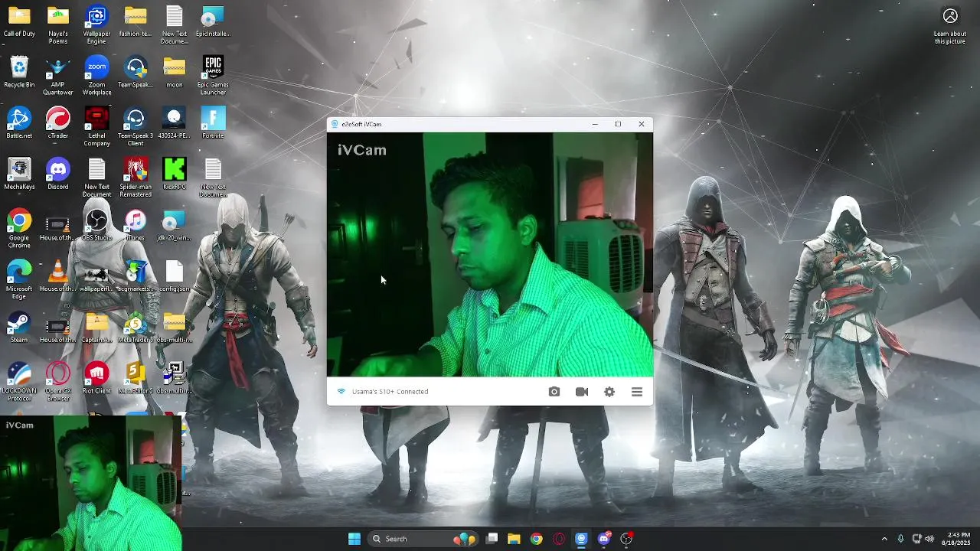Select the Recycle Bin

[19, 73]
